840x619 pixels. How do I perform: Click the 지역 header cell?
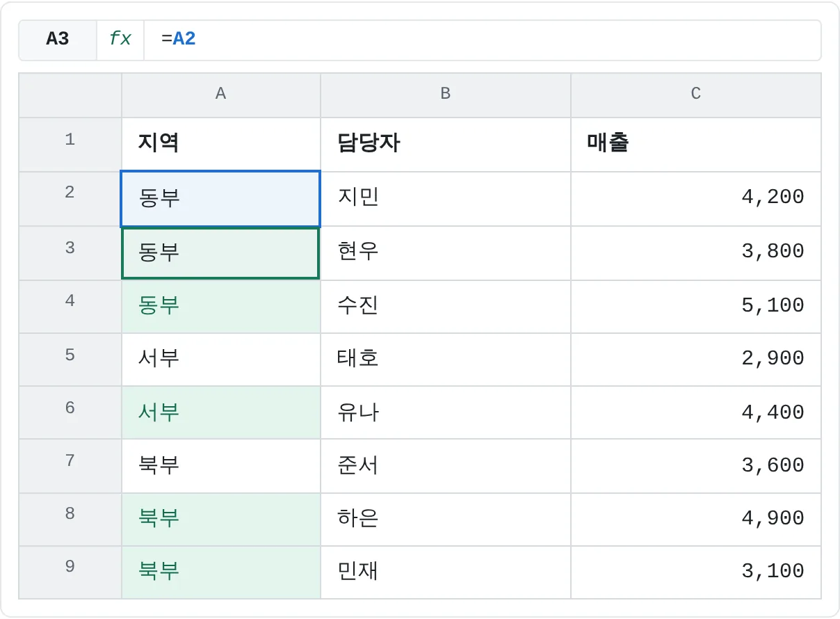(x=221, y=144)
